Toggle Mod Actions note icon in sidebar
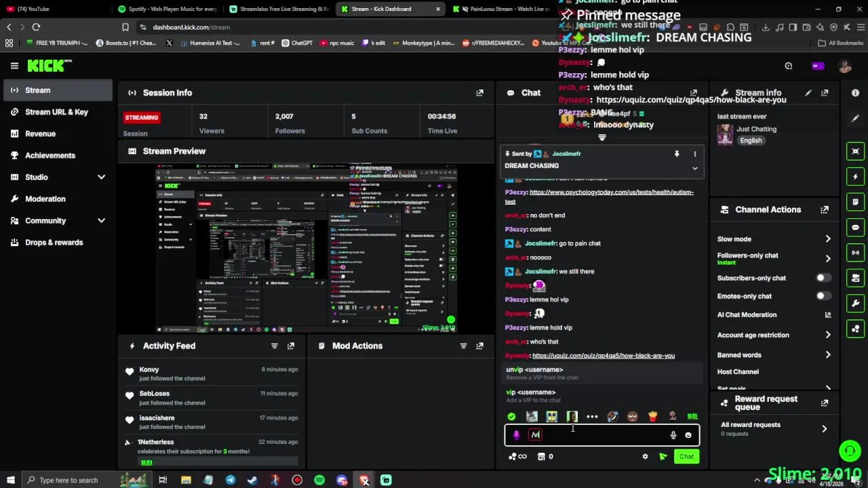The image size is (868, 488). (x=856, y=202)
